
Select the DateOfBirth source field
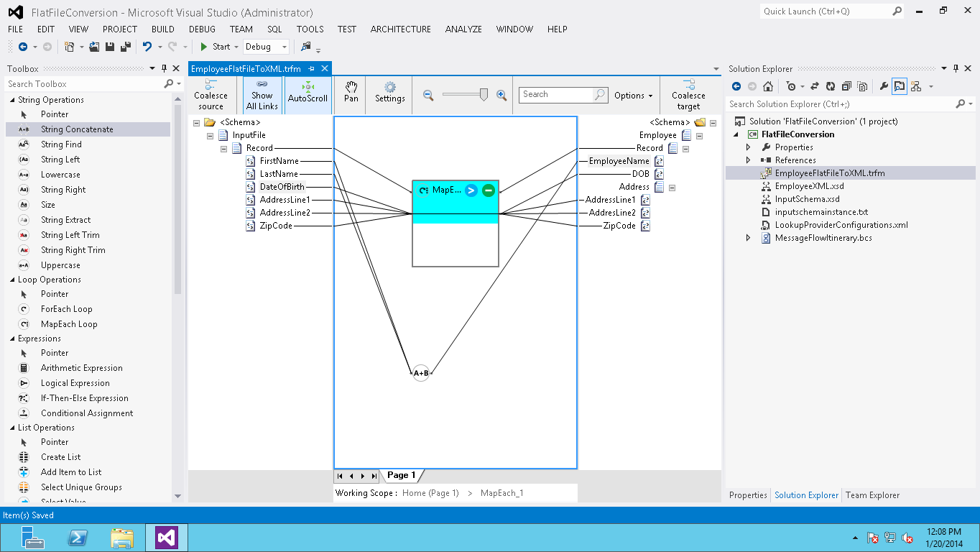point(282,187)
